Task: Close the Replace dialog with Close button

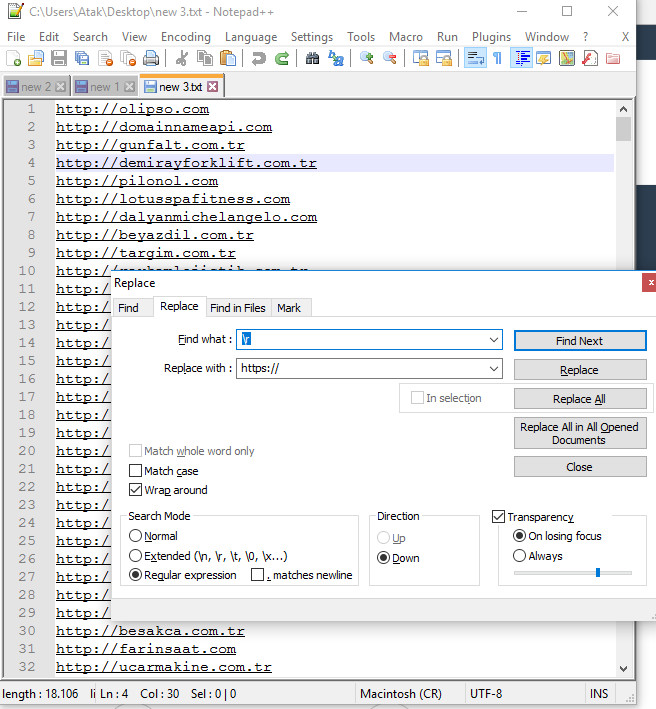Action: (580, 467)
